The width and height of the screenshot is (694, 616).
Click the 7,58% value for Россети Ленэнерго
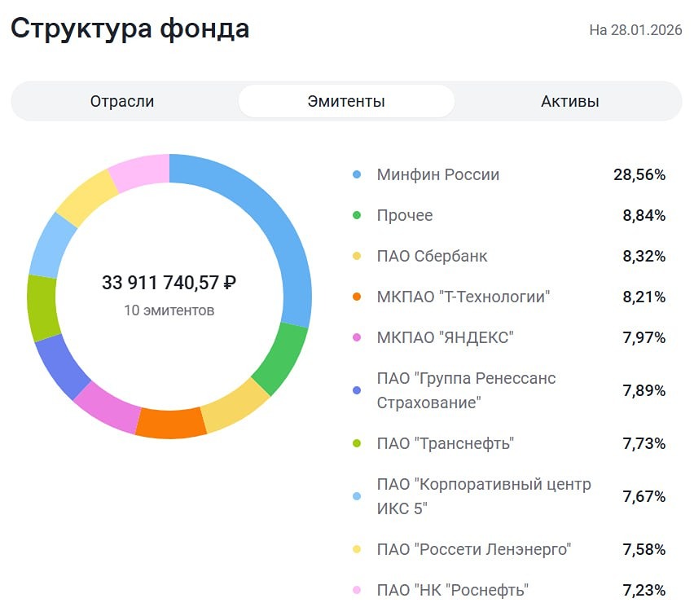point(646,548)
